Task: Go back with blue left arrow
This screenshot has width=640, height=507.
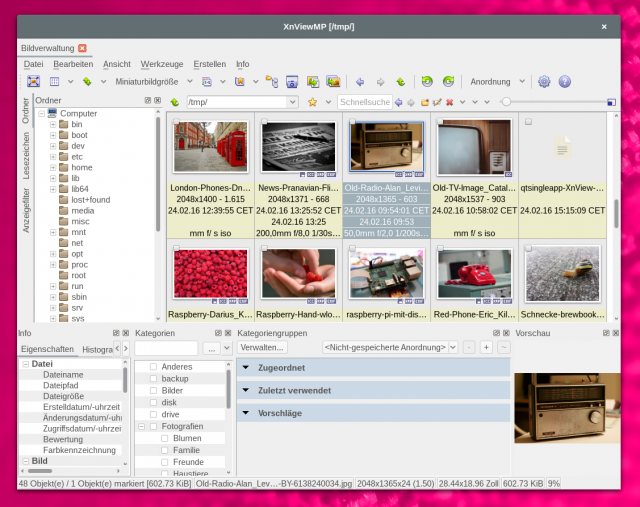Action: click(x=360, y=82)
